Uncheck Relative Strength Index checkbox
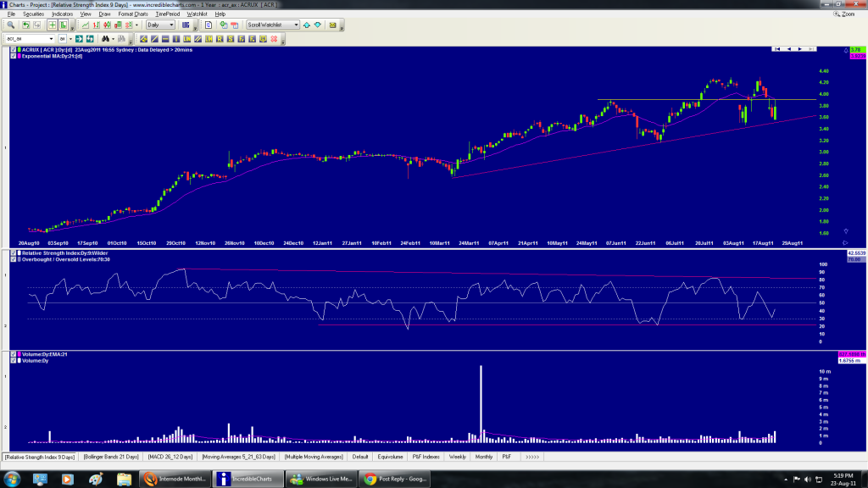This screenshot has width=868, height=488. [14, 252]
